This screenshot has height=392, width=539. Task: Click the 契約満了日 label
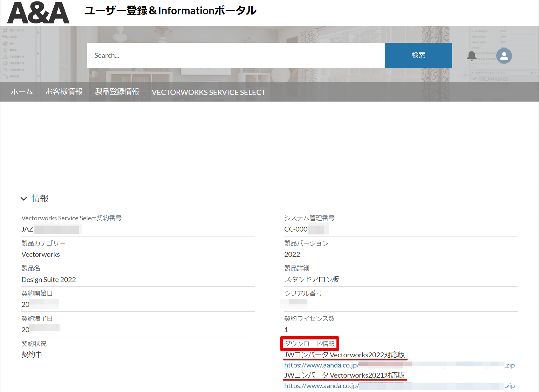[x=37, y=318]
